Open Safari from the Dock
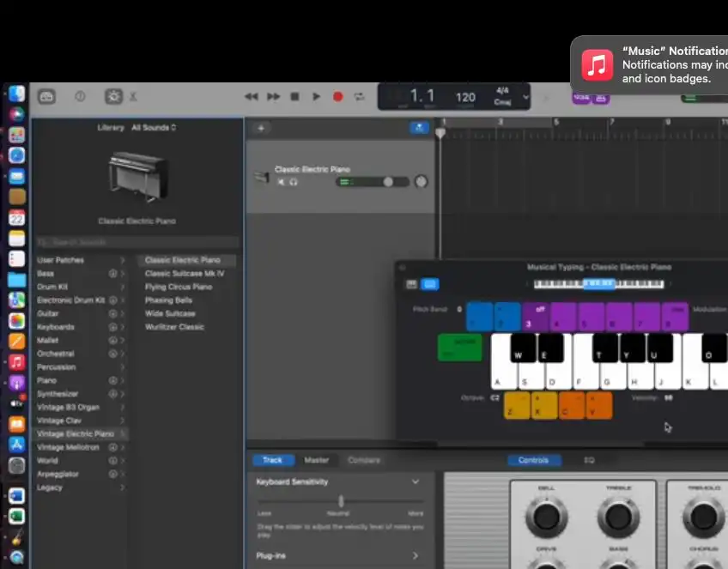 pos(16,155)
